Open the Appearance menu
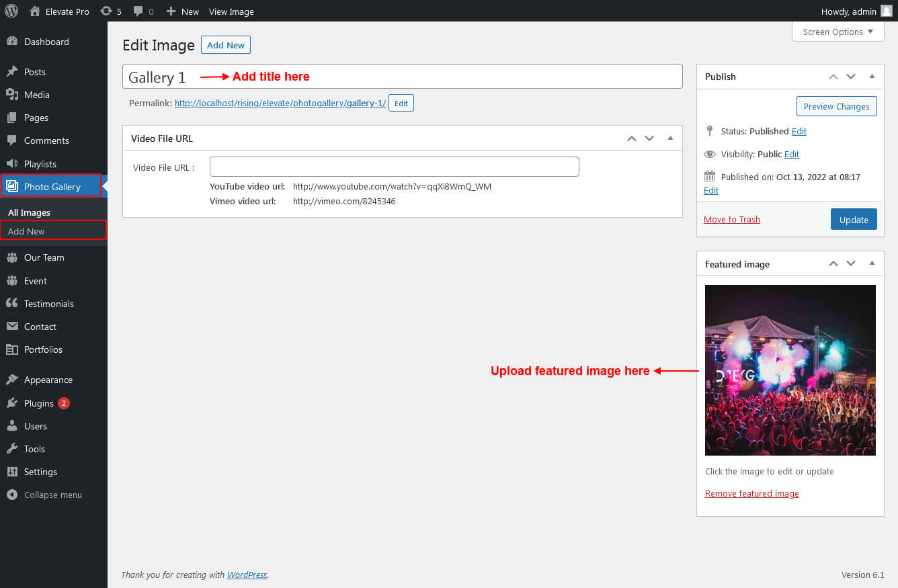This screenshot has height=588, width=898. 48,380
